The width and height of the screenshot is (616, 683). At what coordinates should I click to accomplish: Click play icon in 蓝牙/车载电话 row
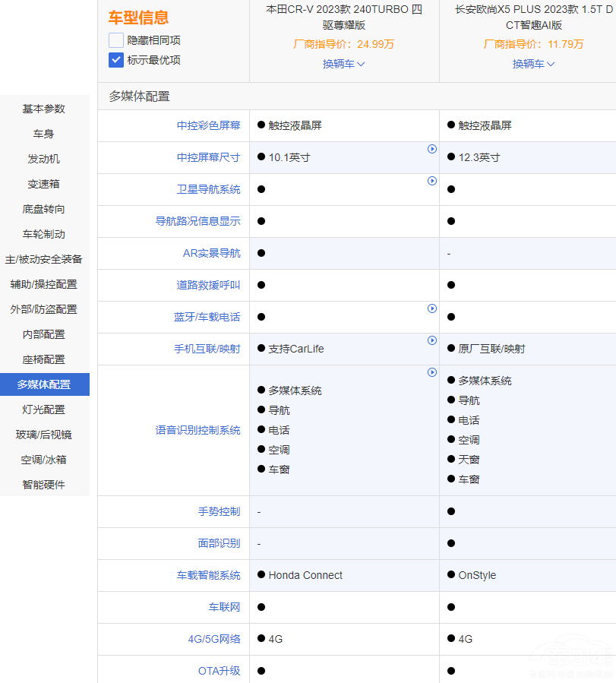(x=432, y=308)
